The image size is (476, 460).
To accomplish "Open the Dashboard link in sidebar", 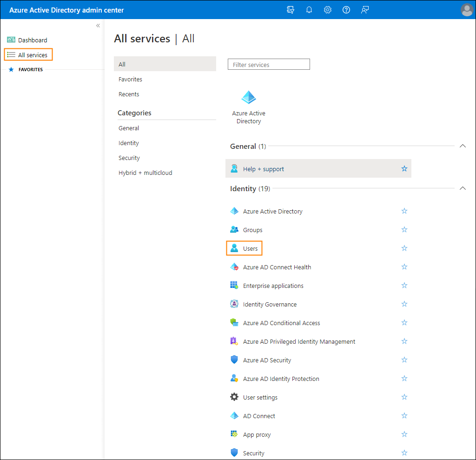I will click(x=33, y=40).
